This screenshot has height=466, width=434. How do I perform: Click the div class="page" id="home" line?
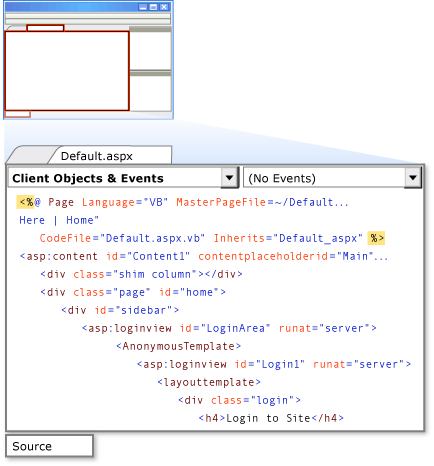[x=133, y=292]
